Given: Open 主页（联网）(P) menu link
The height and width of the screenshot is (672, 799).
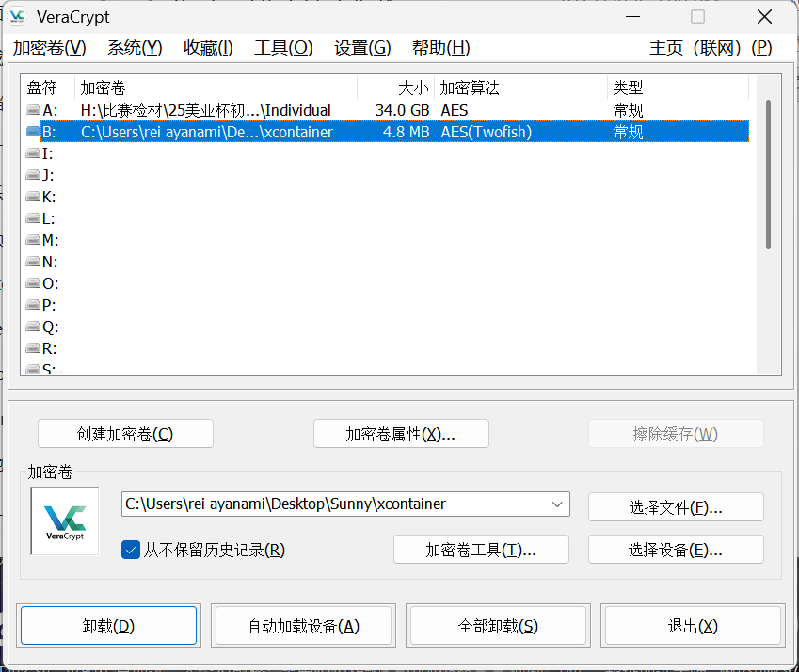Looking at the screenshot, I should (x=711, y=48).
